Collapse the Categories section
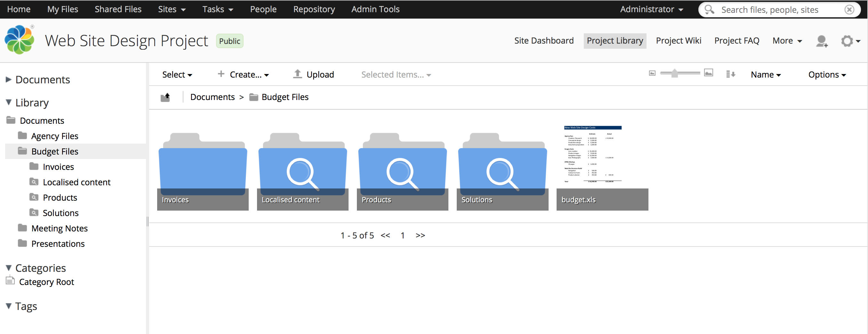 (9, 268)
